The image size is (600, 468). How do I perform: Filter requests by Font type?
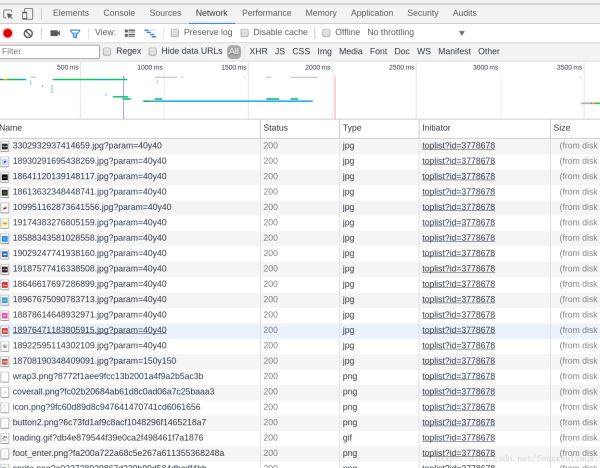(378, 51)
